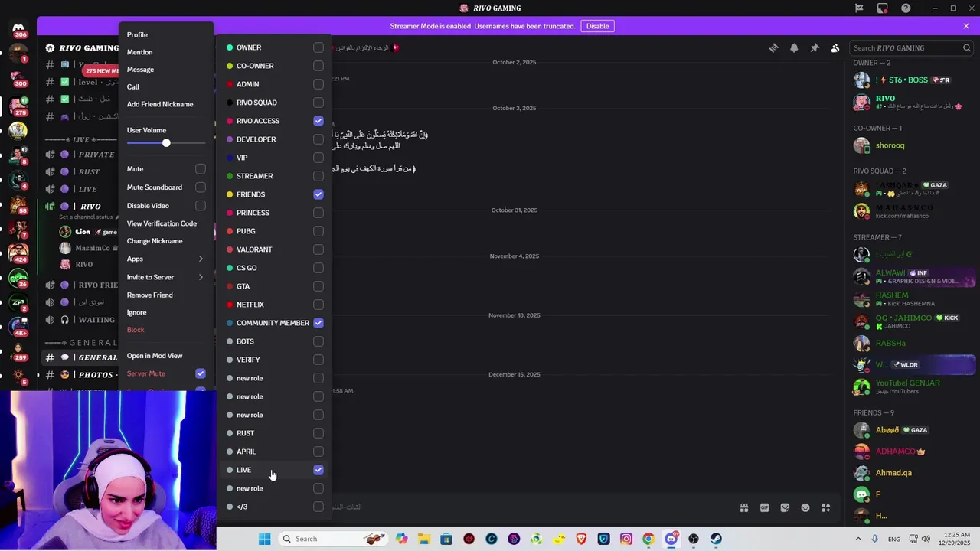This screenshot has width=980, height=551.
Task: Uncheck the COMMUNITY MEMBER role
Action: pos(318,323)
